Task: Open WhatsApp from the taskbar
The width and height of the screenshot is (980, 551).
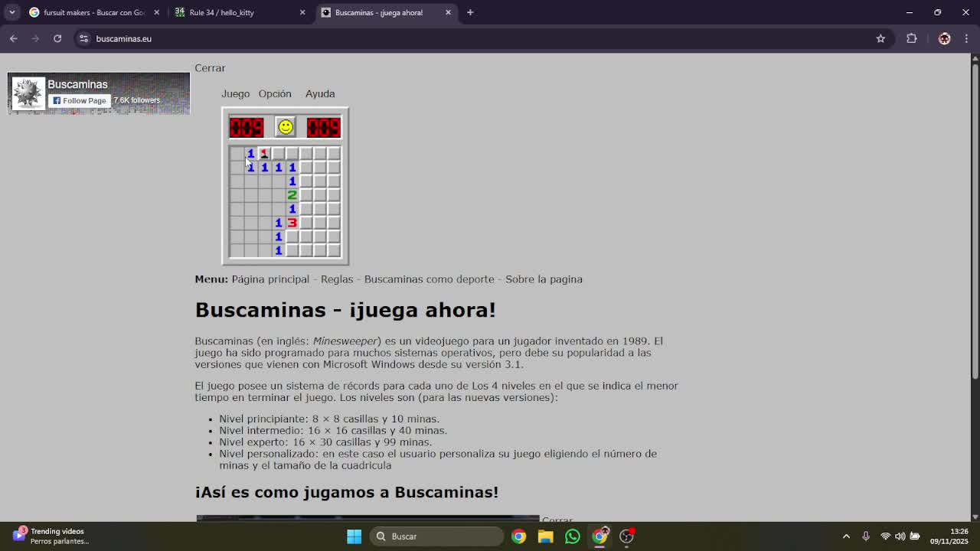Action: (572, 536)
